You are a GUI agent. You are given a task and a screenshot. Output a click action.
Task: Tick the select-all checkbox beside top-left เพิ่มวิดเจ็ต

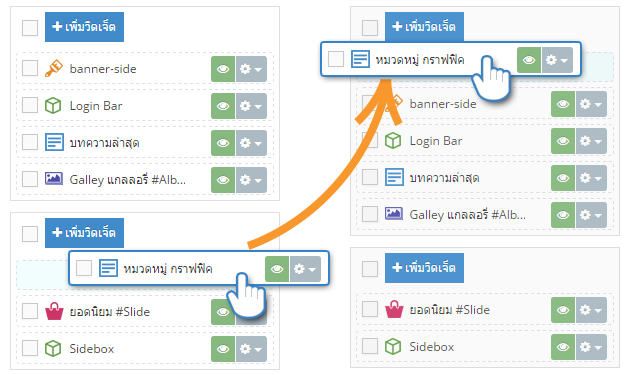[x=30, y=28]
